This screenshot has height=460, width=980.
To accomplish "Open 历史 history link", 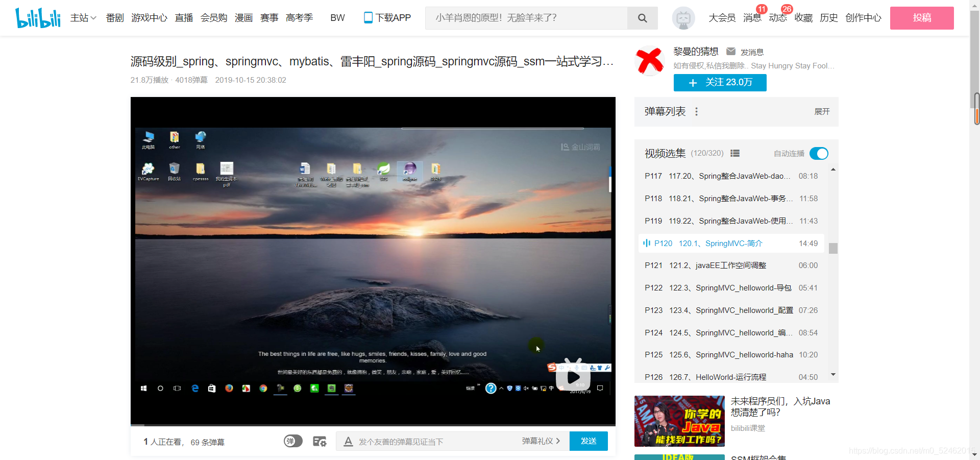I will pyautogui.click(x=829, y=18).
